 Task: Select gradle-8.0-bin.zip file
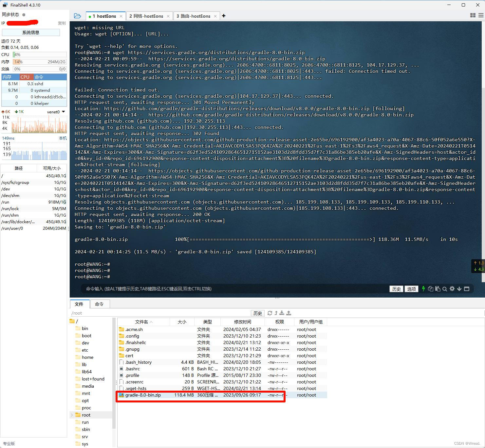(222, 395)
